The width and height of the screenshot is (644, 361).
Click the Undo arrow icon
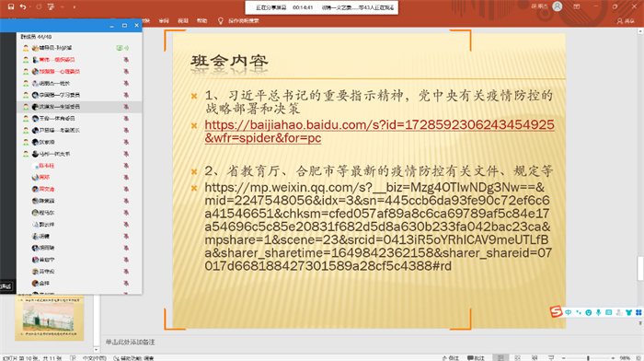click(23, 6)
